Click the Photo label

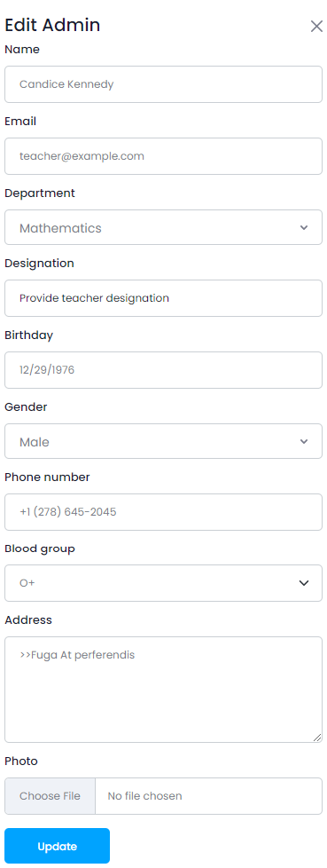(21, 761)
